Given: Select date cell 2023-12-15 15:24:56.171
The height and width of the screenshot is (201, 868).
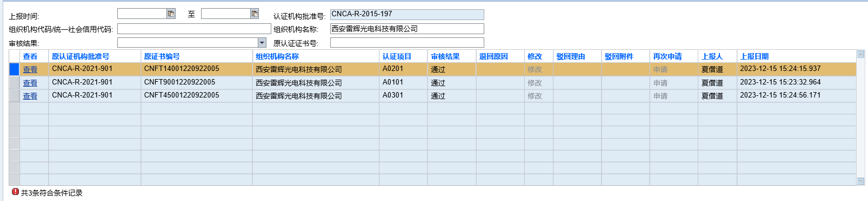Looking at the screenshot, I should tap(797, 96).
